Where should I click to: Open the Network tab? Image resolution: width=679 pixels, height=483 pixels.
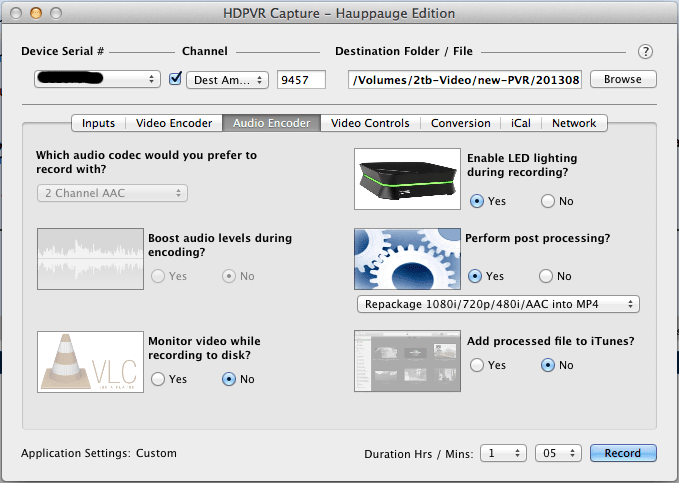[x=574, y=123]
